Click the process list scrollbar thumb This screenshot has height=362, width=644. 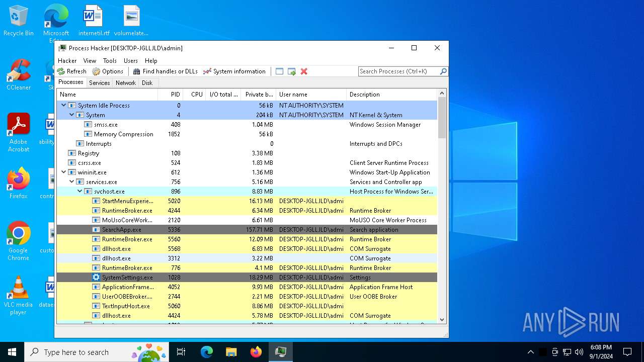tap(442, 118)
